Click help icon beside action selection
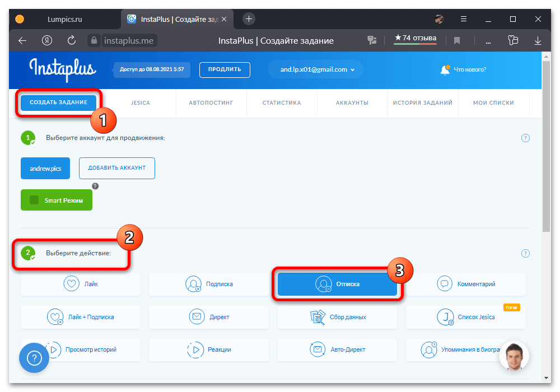560x392 pixels. point(525,253)
